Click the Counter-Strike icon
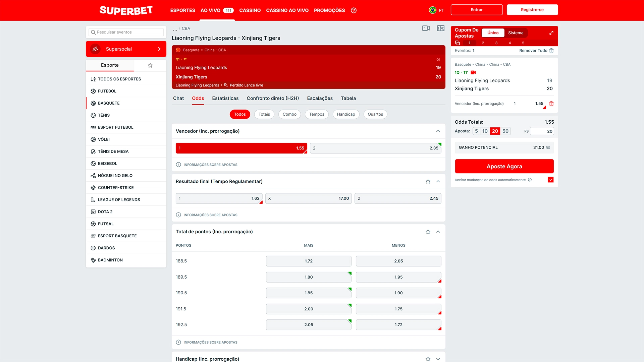Image resolution: width=644 pixels, height=362 pixels. (x=93, y=188)
